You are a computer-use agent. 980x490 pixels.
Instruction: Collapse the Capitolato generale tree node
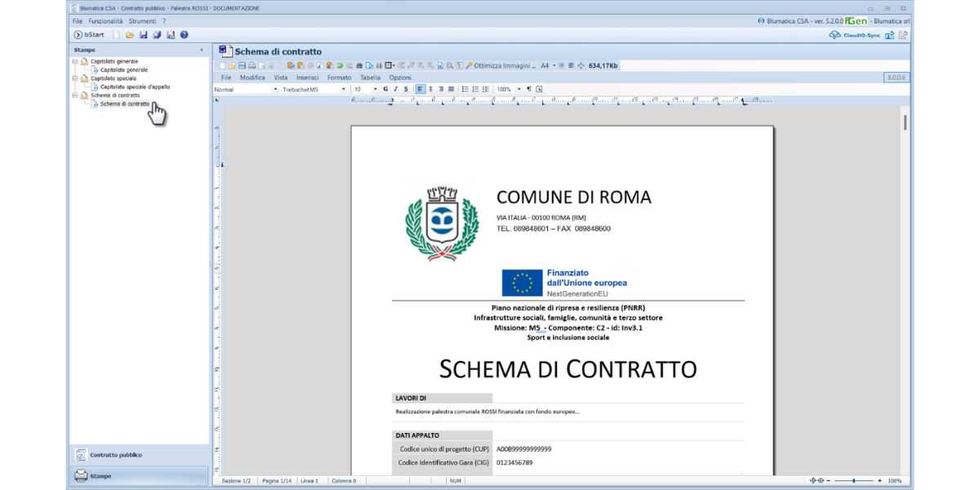tap(75, 61)
